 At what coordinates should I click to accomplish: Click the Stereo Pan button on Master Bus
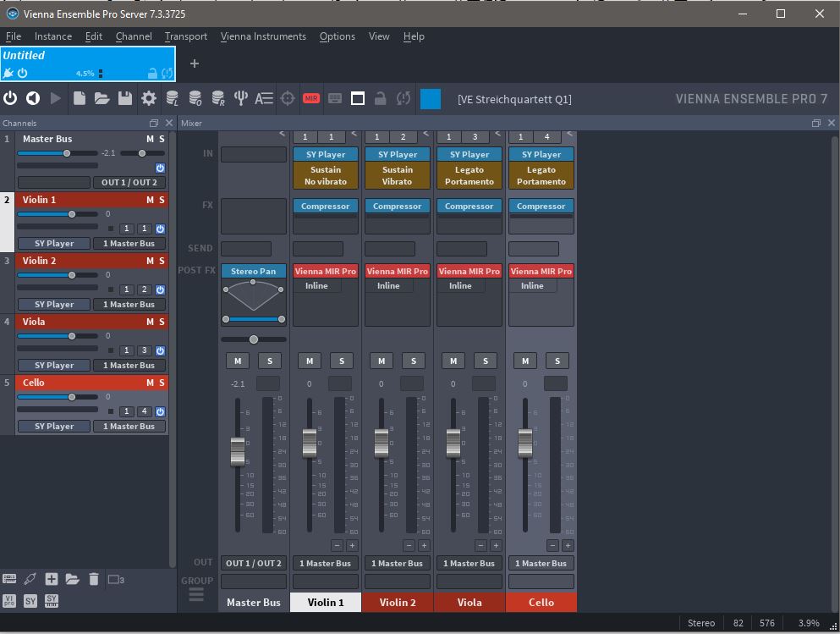click(x=254, y=271)
